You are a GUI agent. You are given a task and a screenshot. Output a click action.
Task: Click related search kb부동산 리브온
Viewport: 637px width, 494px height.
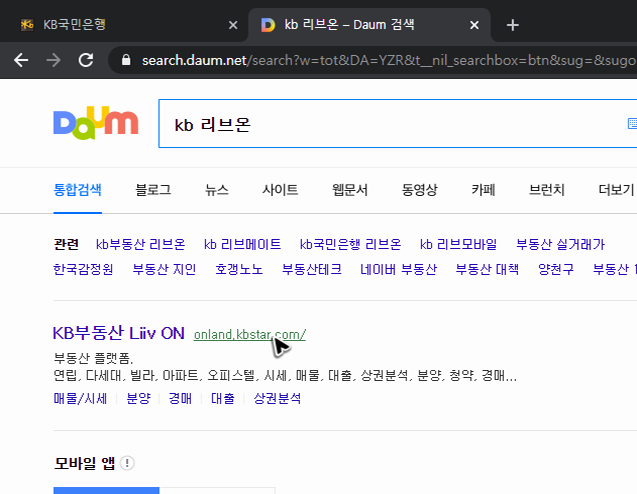(x=141, y=245)
